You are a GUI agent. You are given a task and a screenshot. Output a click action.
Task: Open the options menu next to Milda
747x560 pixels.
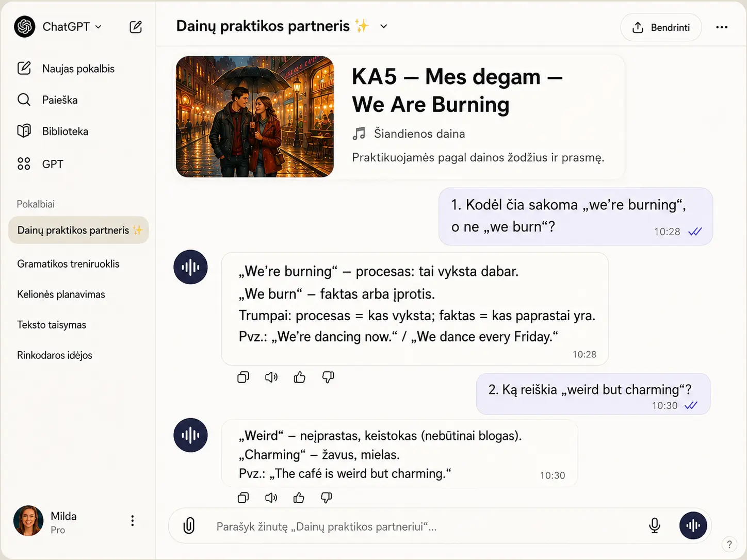pyautogui.click(x=133, y=521)
